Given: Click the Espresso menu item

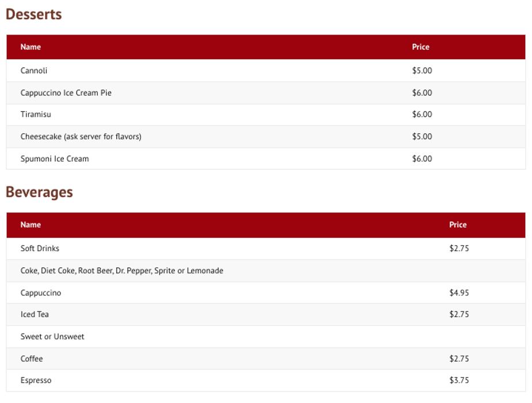Looking at the screenshot, I should [x=36, y=381].
